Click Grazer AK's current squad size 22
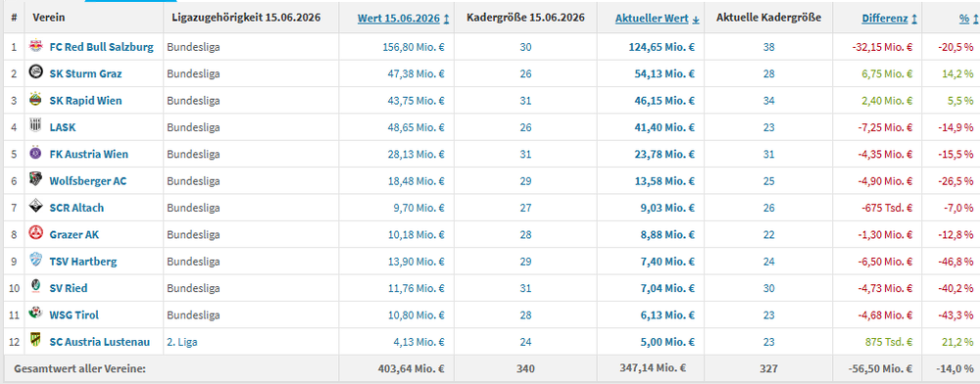This screenshot has height=384, width=980. pos(768,235)
